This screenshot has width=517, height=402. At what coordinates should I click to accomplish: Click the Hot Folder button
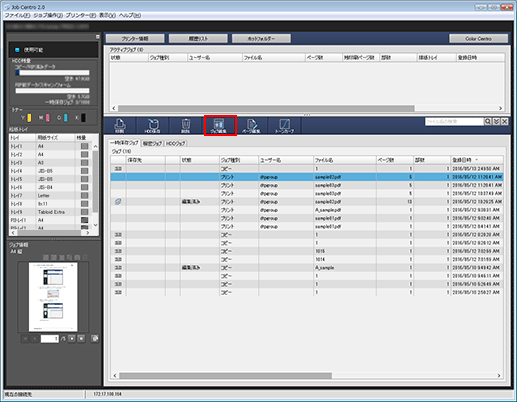(x=261, y=39)
